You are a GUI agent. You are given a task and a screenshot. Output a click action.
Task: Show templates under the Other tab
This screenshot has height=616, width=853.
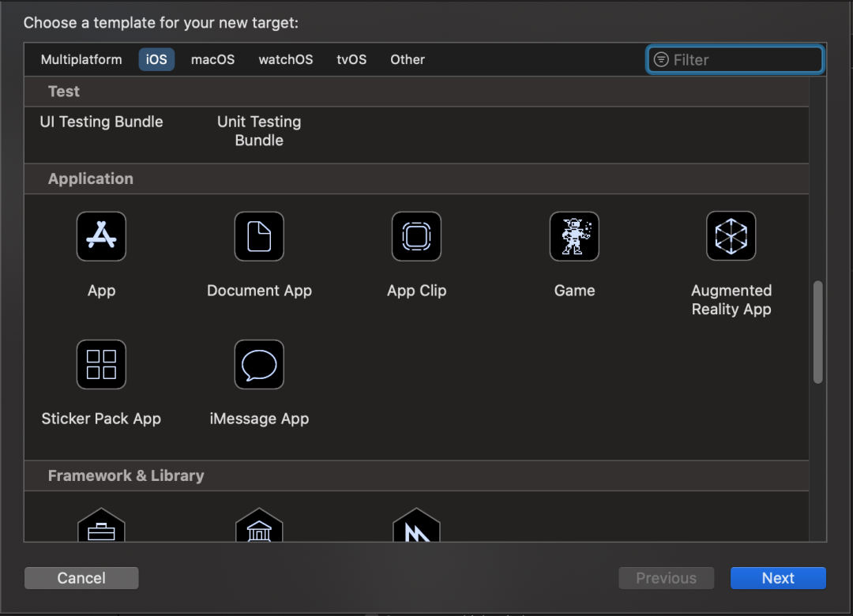point(408,59)
